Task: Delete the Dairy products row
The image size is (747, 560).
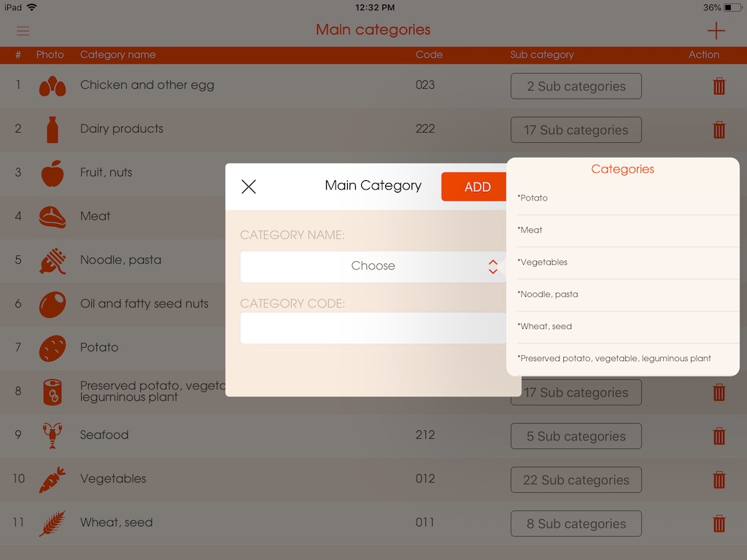Action: (719, 130)
